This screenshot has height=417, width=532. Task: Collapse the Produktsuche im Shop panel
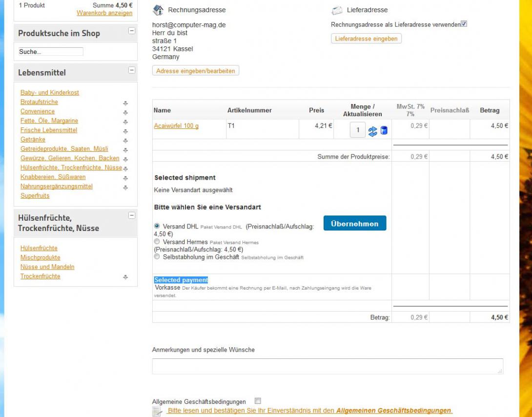click(x=131, y=31)
